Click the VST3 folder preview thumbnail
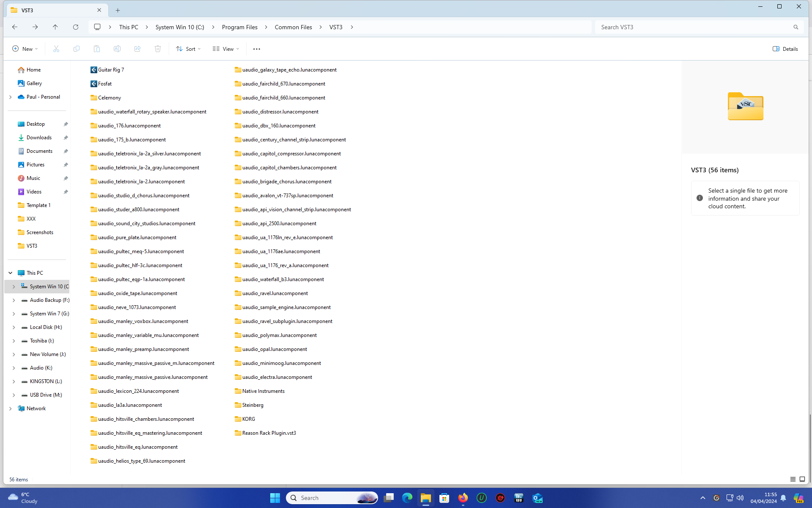Screen dimensions: 812x508 click(x=746, y=106)
